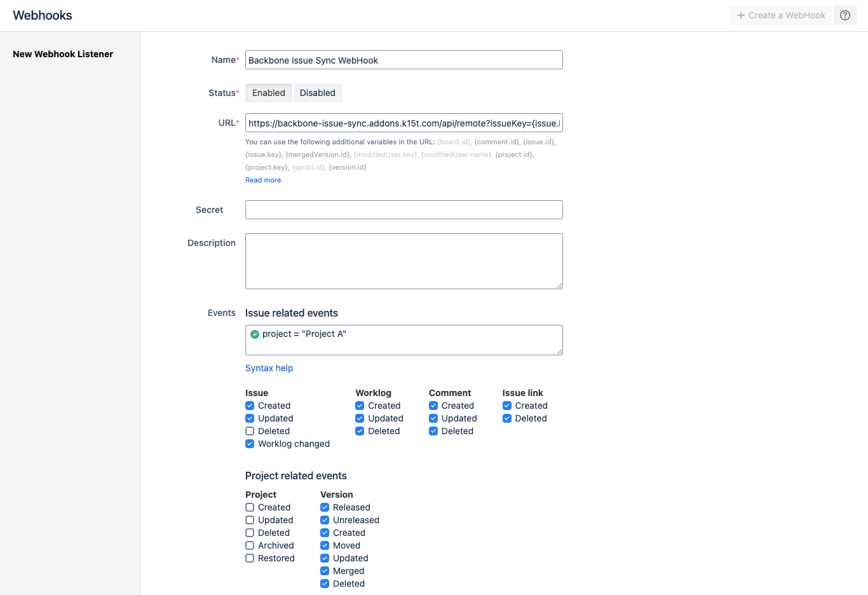Uncheck Comment Updated event

pyautogui.click(x=433, y=418)
